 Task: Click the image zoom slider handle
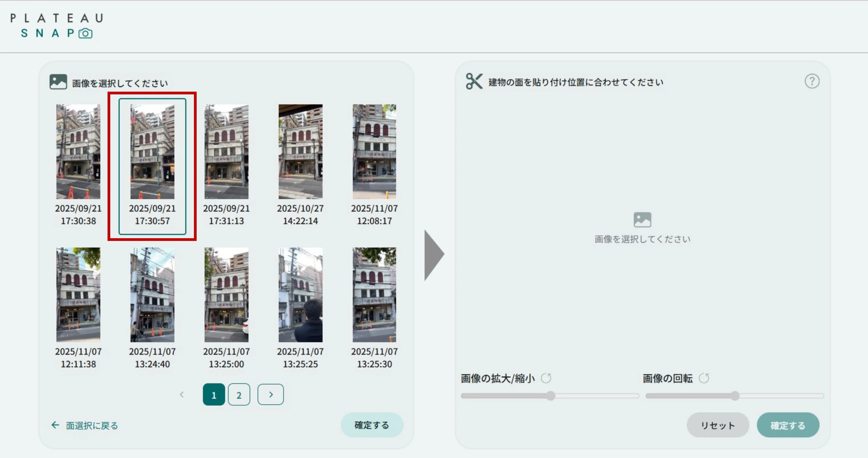coord(551,396)
